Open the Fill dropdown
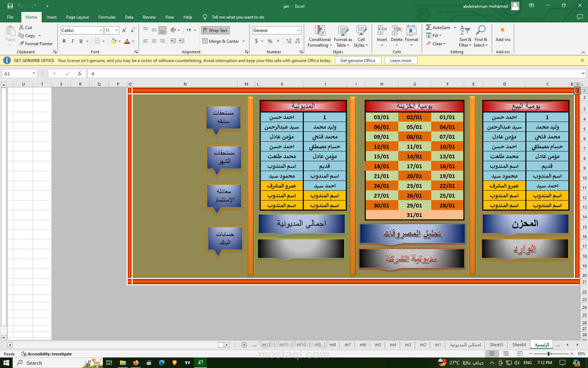The image size is (588, 368). 434,35
